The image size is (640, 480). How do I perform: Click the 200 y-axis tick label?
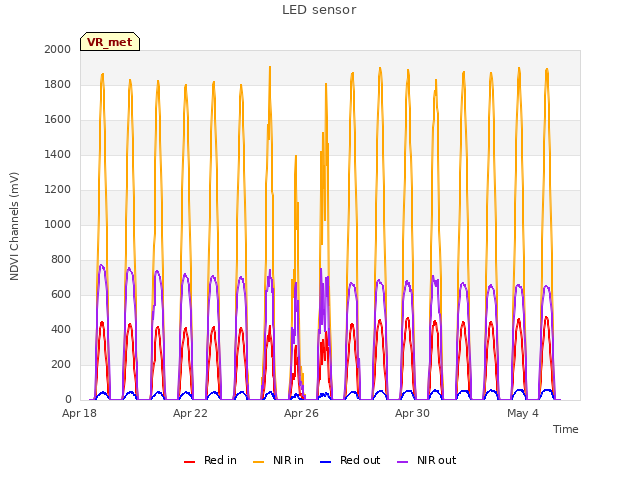click(61, 364)
